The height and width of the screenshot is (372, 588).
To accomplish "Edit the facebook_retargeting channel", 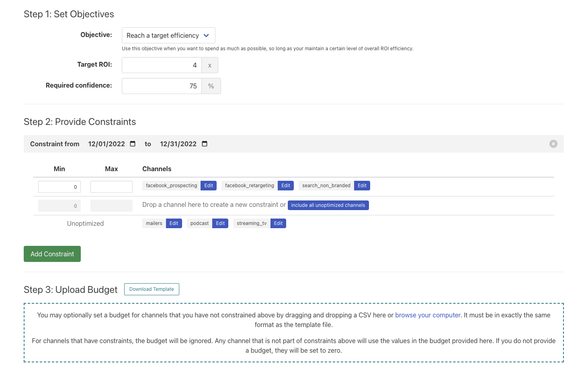I will (286, 186).
